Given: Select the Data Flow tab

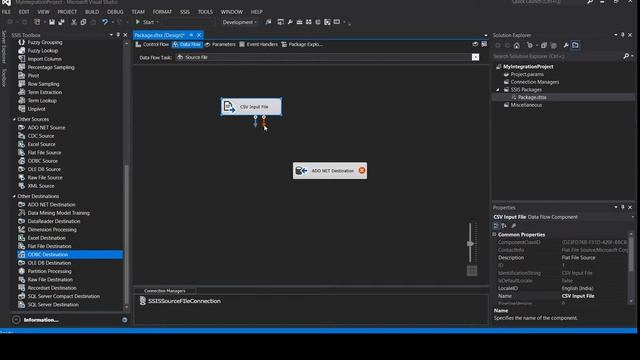Looking at the screenshot, I should coord(187,44).
